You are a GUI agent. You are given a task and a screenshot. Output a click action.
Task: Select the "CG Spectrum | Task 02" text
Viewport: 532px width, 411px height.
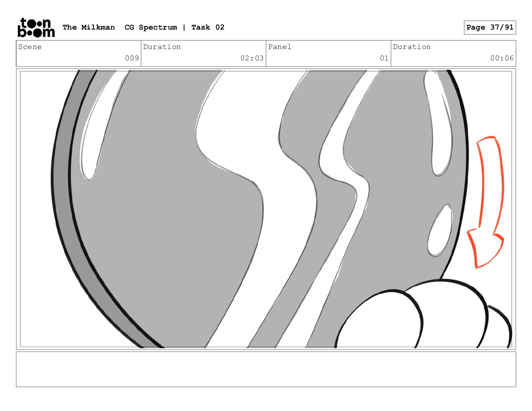pos(174,27)
